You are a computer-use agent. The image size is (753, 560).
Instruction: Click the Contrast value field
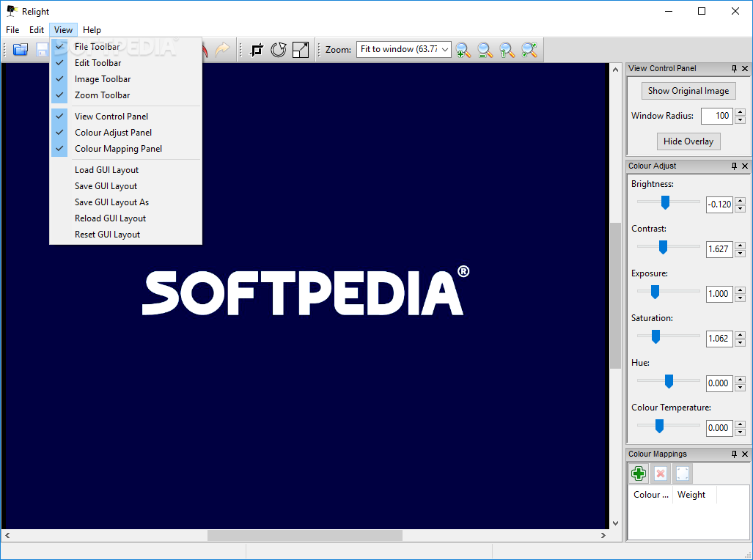click(x=719, y=249)
